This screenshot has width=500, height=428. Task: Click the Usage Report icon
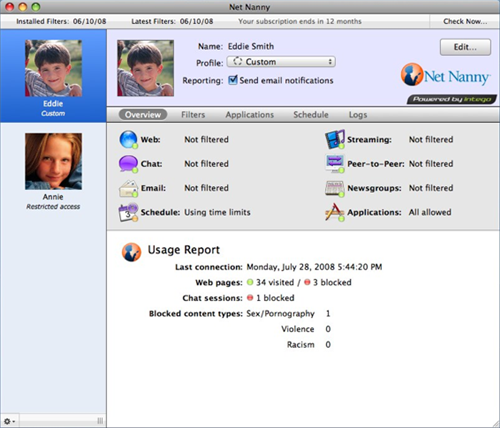(x=131, y=252)
